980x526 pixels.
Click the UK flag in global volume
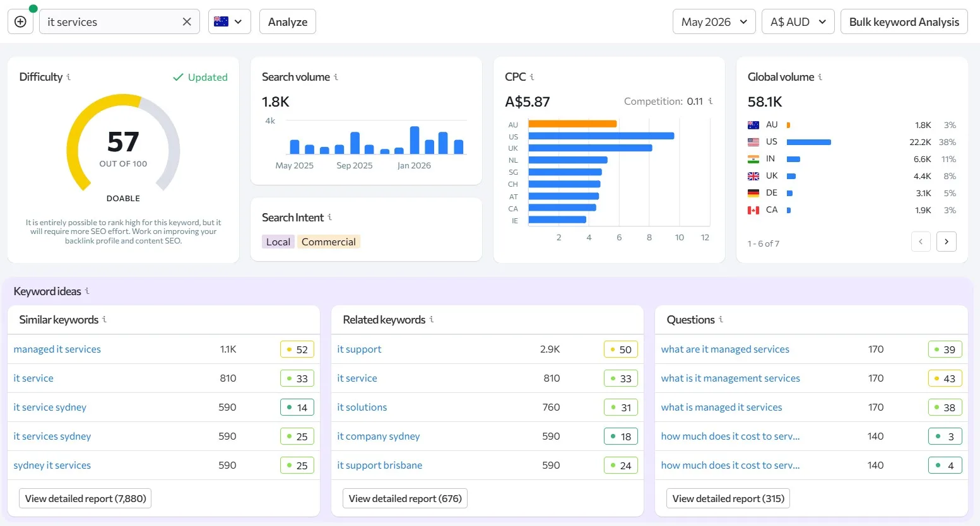click(x=753, y=176)
